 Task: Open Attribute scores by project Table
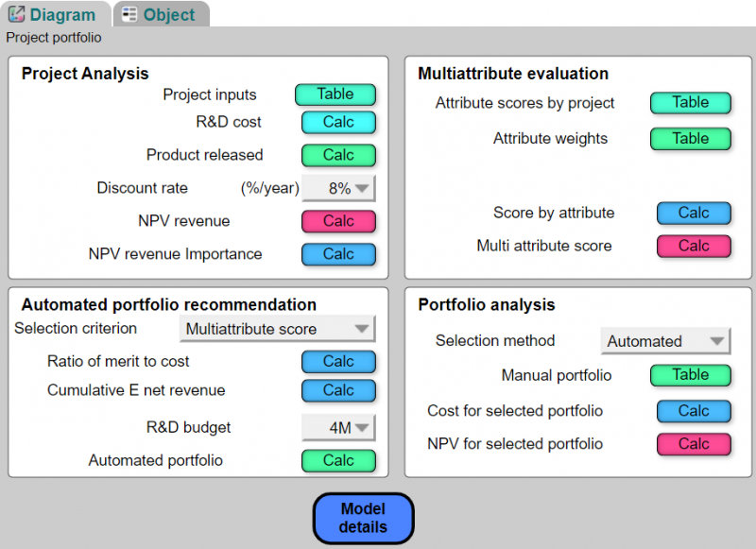coord(691,103)
